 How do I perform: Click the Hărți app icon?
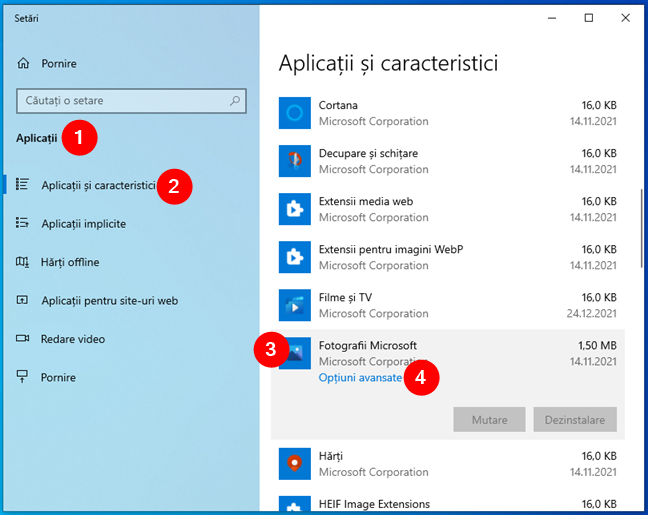295,464
